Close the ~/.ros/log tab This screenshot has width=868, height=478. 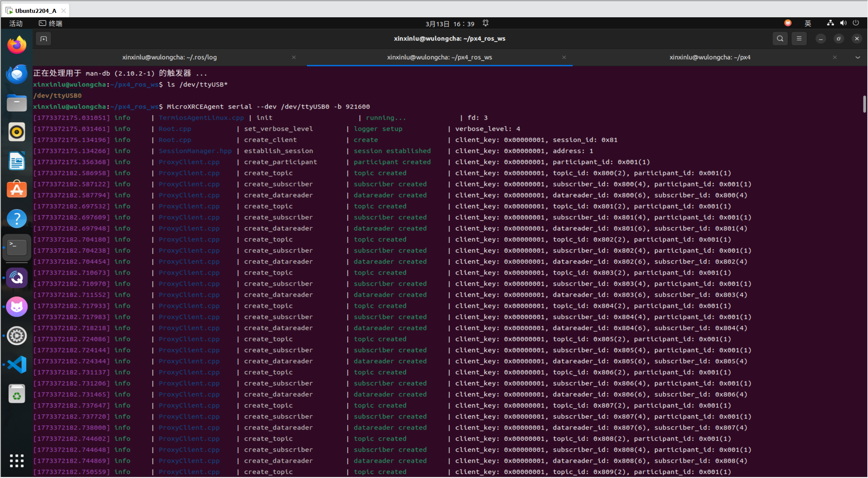point(294,57)
